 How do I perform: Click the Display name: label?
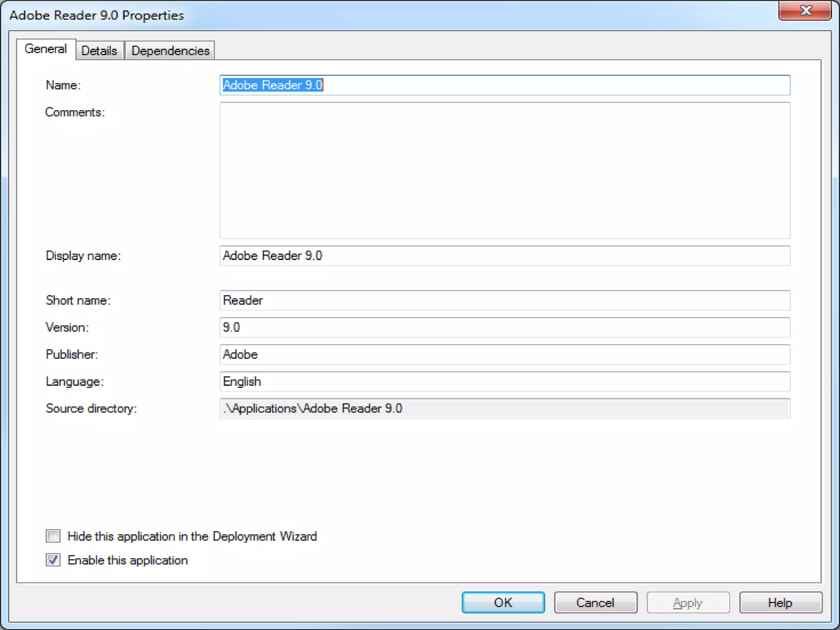coord(83,256)
